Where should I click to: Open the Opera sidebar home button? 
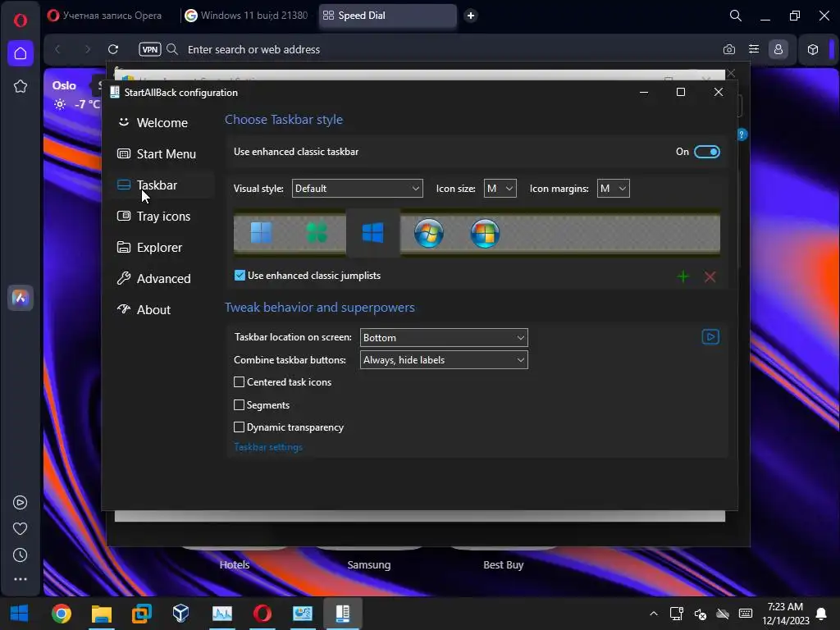pyautogui.click(x=21, y=53)
